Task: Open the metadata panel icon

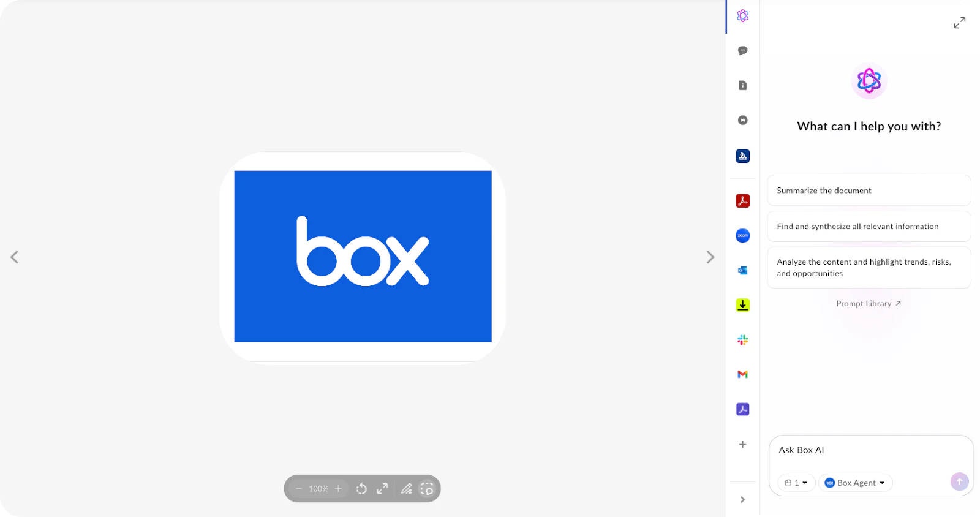Action: click(742, 120)
